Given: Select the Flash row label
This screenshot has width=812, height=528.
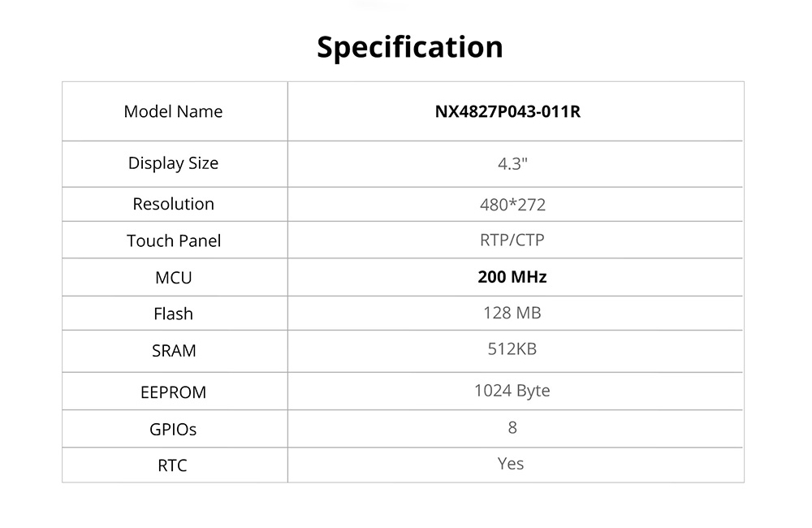Looking at the screenshot, I should (173, 314).
